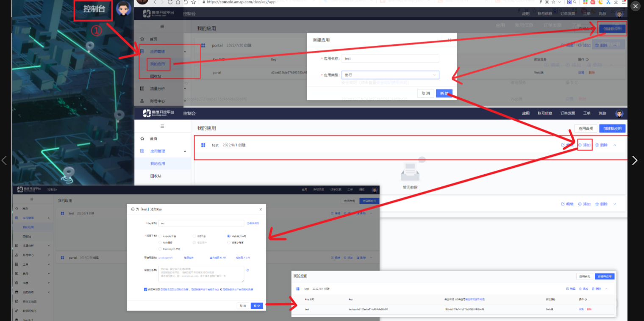
Task: Click 数据可视化 in the bottom-left panel sidebar
Action: [29, 311]
